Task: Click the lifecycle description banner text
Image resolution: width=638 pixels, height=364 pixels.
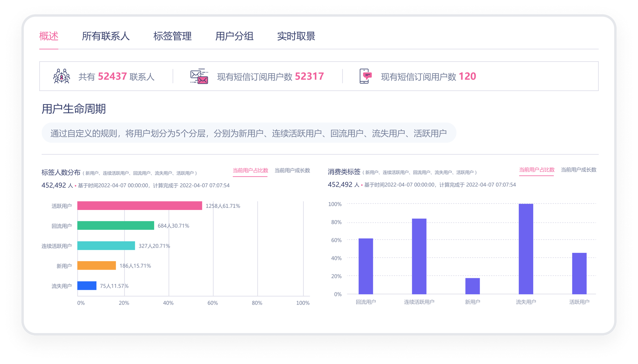Action: click(x=248, y=133)
